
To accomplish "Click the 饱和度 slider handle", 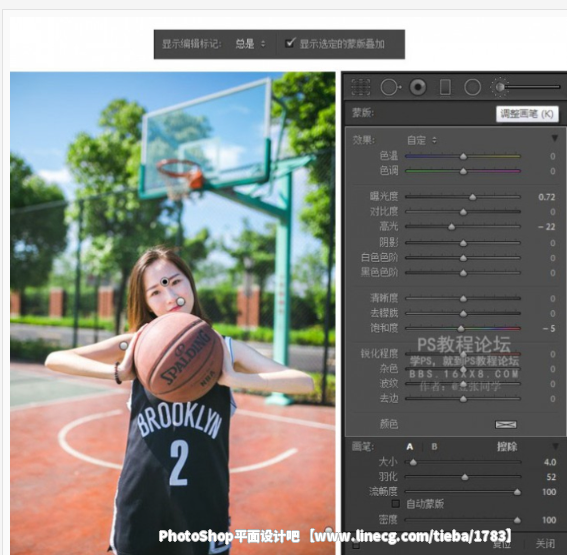I will pyautogui.click(x=461, y=329).
